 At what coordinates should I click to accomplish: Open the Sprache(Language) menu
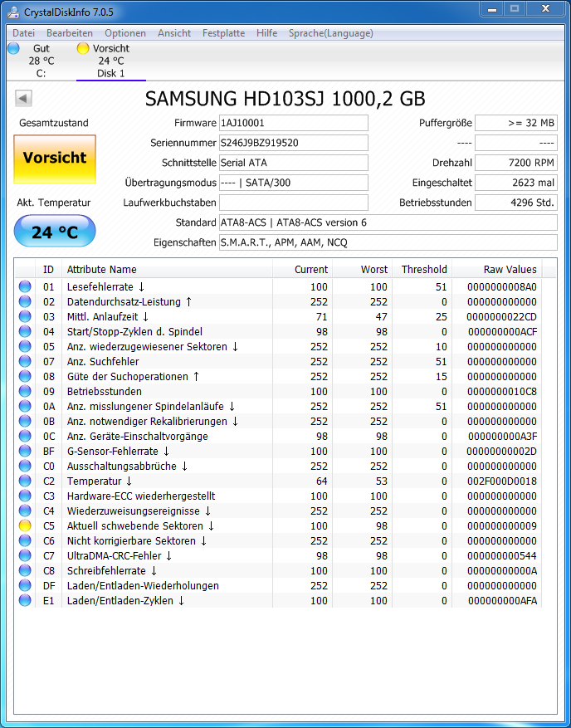click(x=331, y=33)
